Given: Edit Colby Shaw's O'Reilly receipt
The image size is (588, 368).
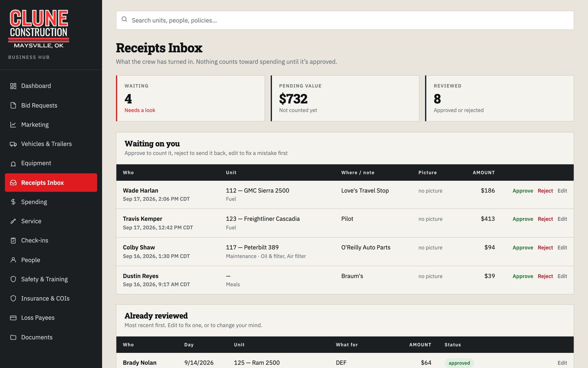Looking at the screenshot, I should pyautogui.click(x=562, y=248).
